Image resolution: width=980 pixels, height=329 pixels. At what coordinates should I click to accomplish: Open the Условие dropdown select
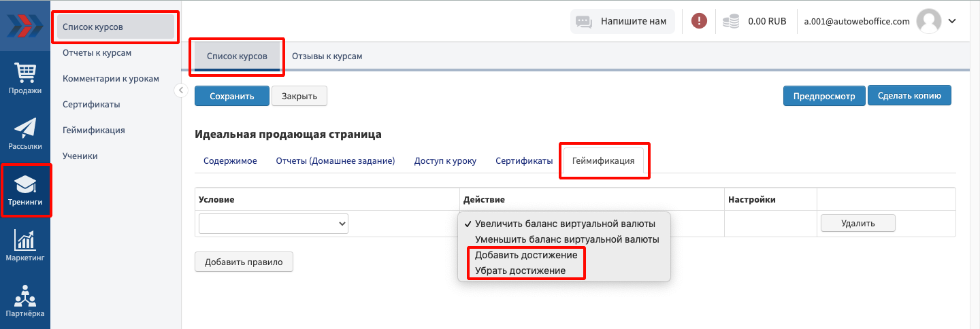[x=274, y=224]
